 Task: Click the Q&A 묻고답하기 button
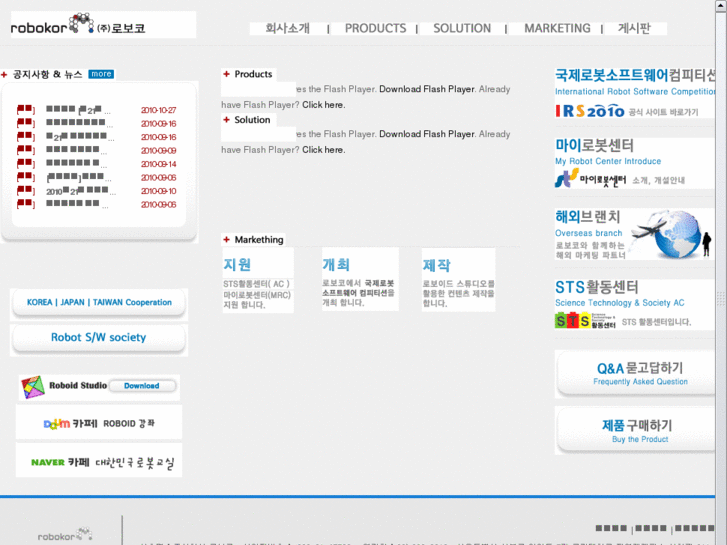(x=638, y=374)
